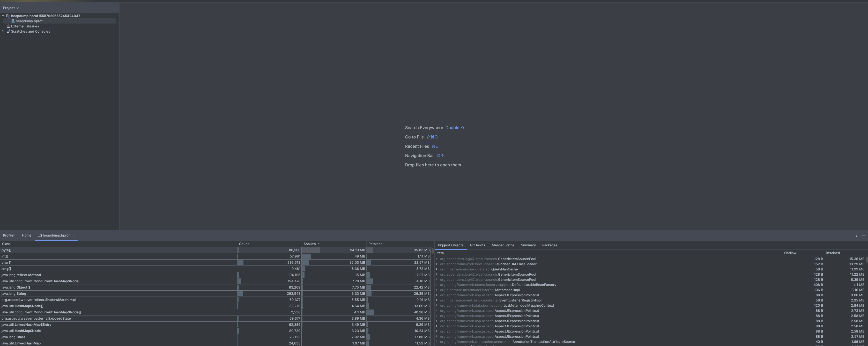Sort classes by Retained column header
Image resolution: width=868 pixels, height=346 pixels.
pos(375,244)
